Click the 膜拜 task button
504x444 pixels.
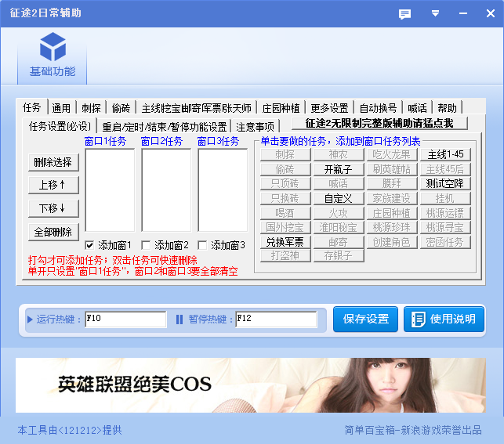tap(392, 184)
